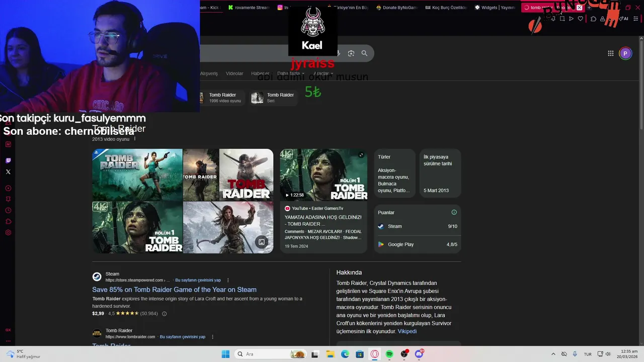Expand the Araçlar tools dropdown

[323, 73]
